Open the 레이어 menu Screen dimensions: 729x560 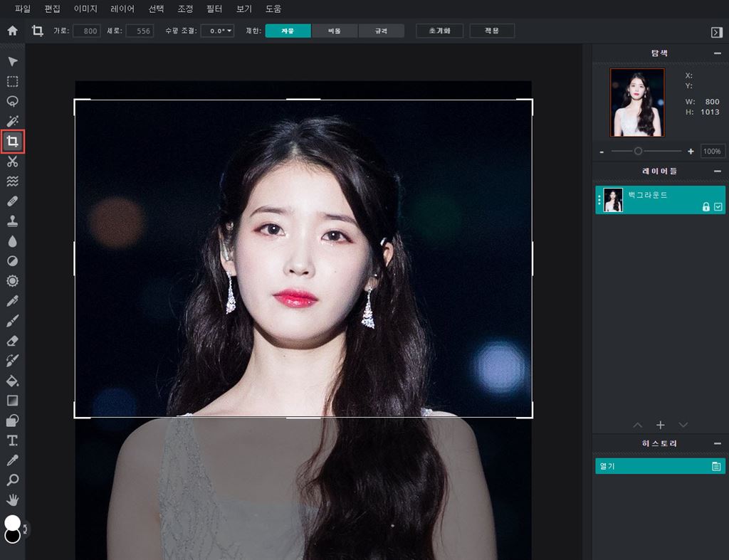[x=122, y=9]
